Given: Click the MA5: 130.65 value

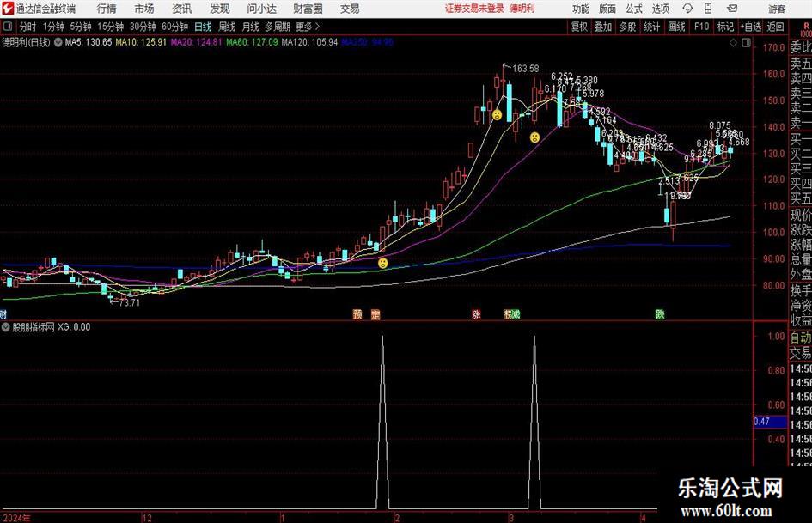Looking at the screenshot, I should [x=88, y=42].
